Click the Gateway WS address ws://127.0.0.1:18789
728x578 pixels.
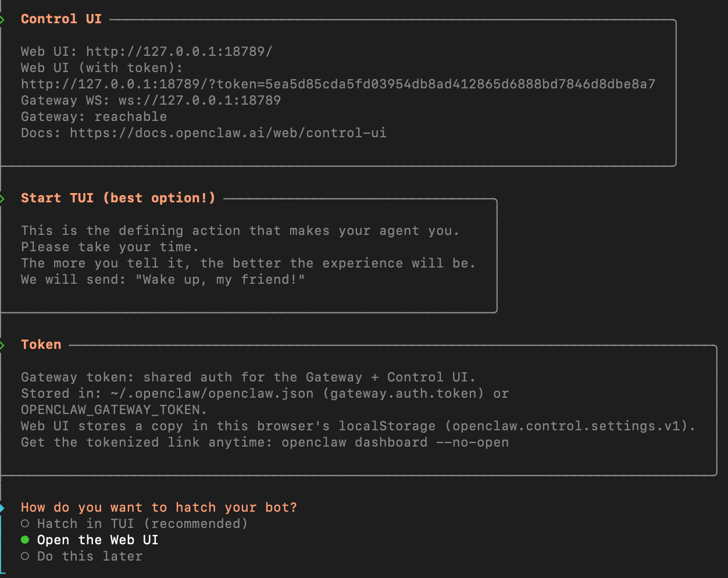pos(199,101)
